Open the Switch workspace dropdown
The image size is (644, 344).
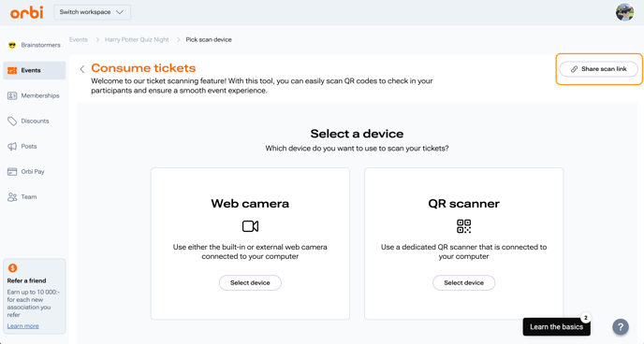point(93,12)
